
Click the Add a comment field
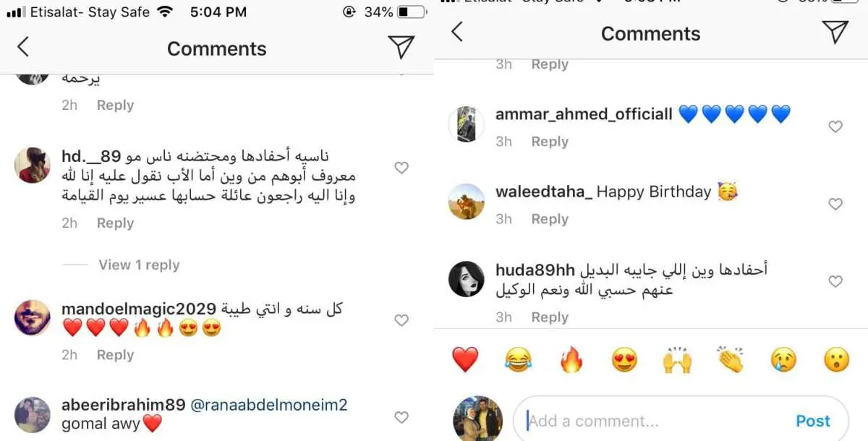click(x=680, y=421)
